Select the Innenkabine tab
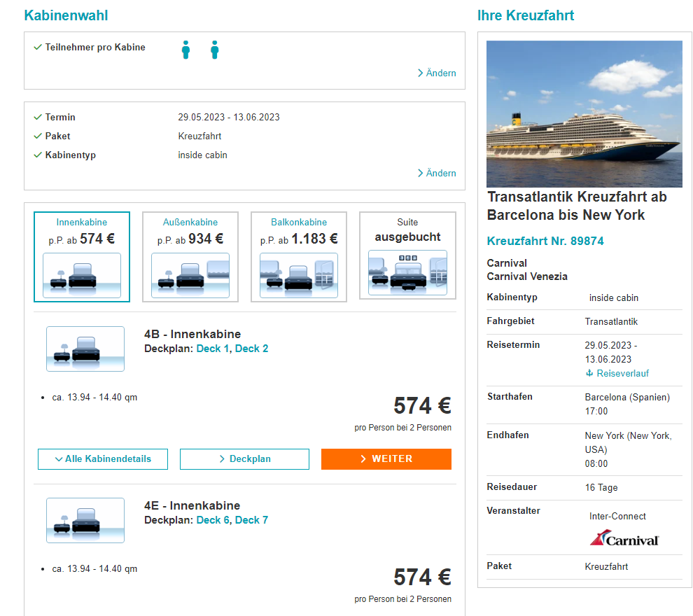The height and width of the screenshot is (616, 693). point(82,257)
